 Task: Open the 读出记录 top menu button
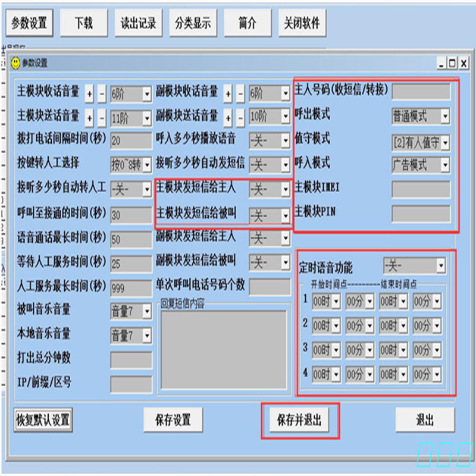(139, 23)
